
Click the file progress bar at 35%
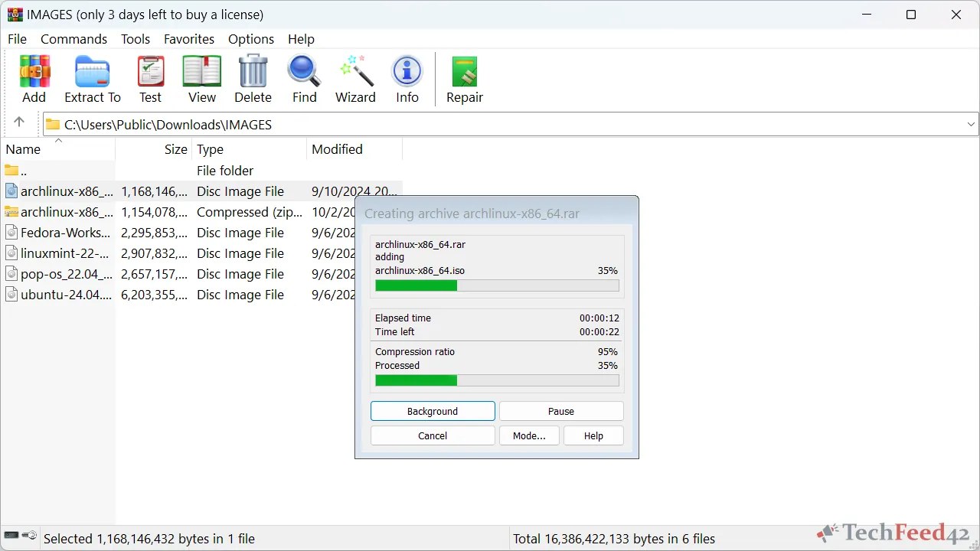(497, 285)
